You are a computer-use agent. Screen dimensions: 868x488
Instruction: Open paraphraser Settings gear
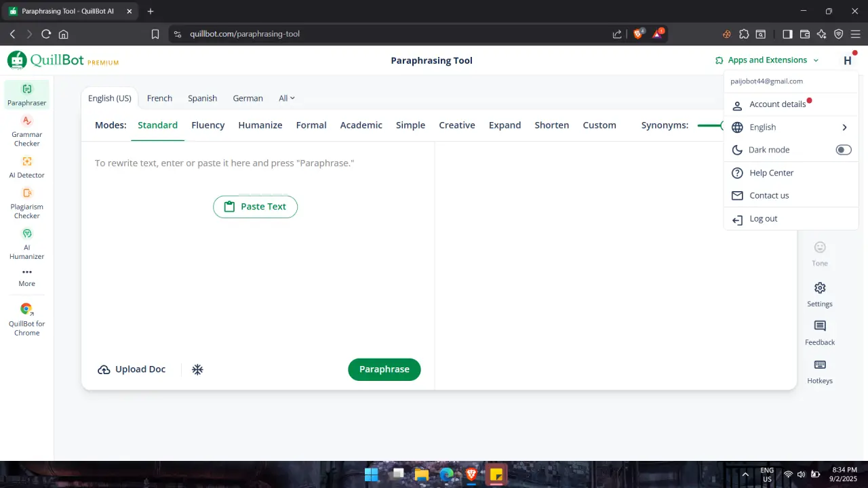coord(820,294)
